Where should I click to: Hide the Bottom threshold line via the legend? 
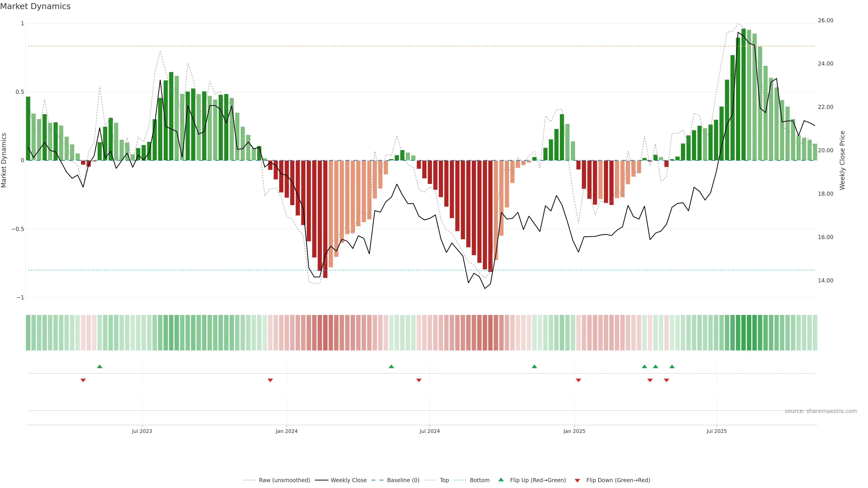click(479, 480)
